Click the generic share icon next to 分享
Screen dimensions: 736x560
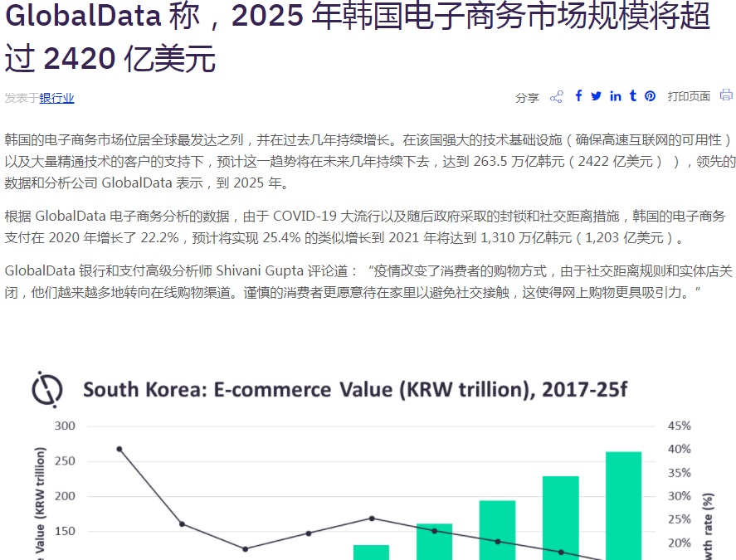tap(556, 97)
